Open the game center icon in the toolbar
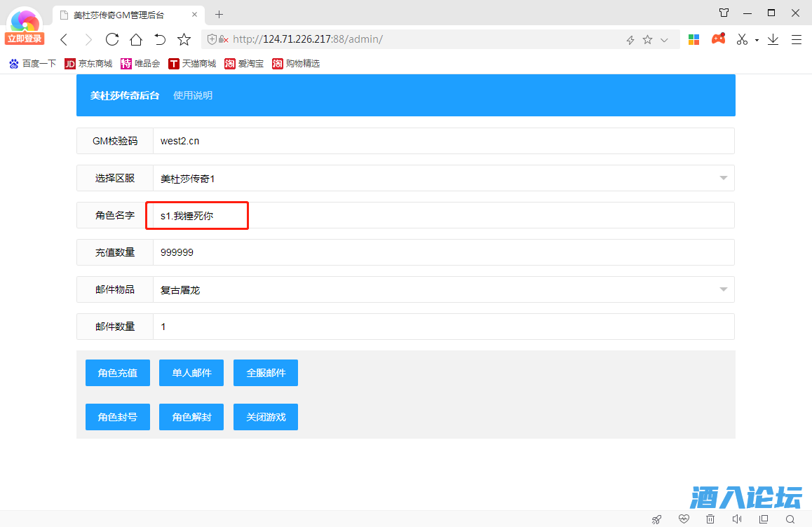The image size is (812, 527). pos(718,39)
